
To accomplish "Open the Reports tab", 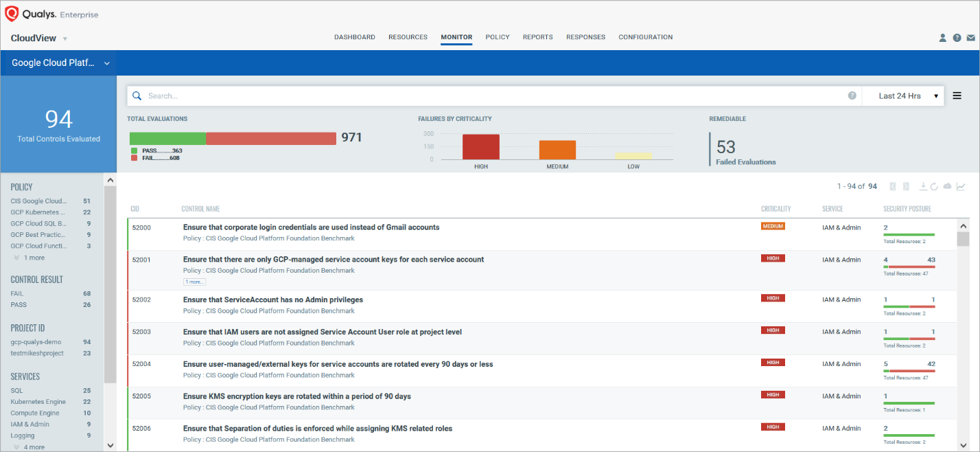I will [x=537, y=37].
